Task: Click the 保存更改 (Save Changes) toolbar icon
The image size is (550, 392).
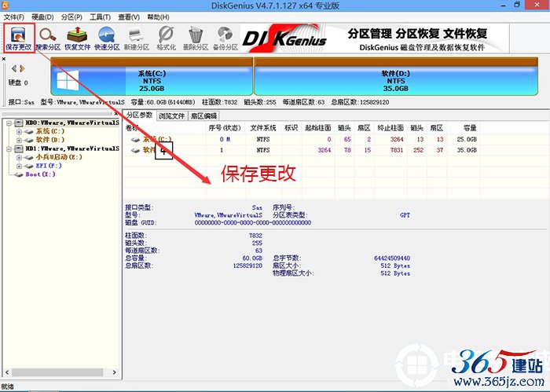Action: click(x=19, y=38)
